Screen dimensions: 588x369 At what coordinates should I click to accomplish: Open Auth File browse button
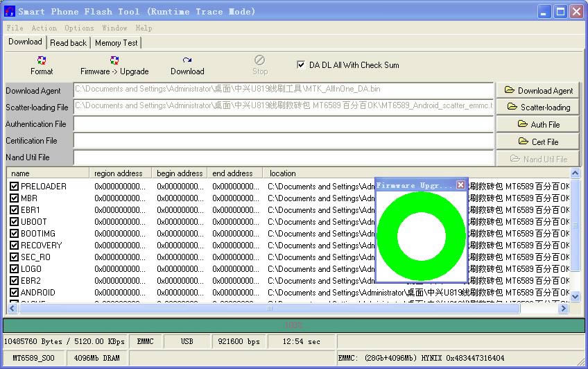coord(538,125)
